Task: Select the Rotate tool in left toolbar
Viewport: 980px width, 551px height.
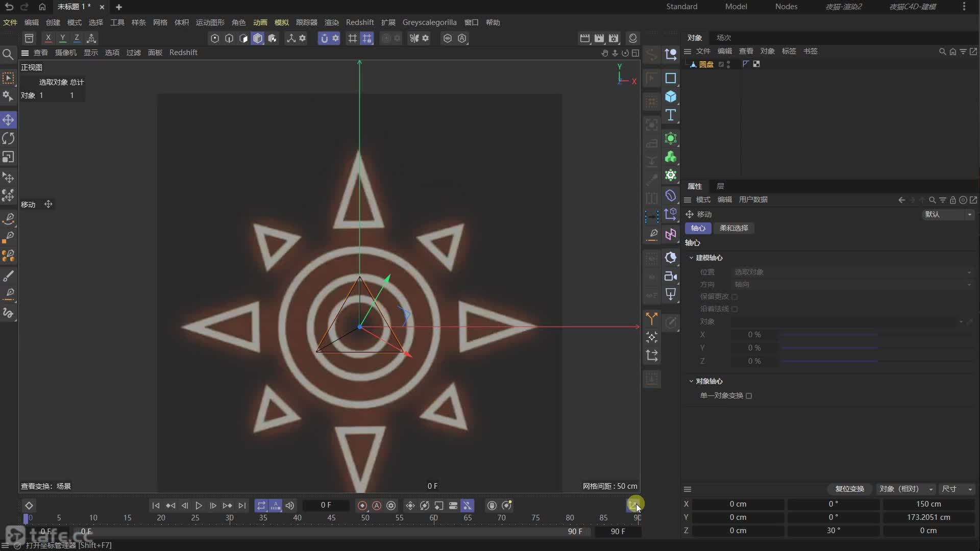Action: point(8,138)
